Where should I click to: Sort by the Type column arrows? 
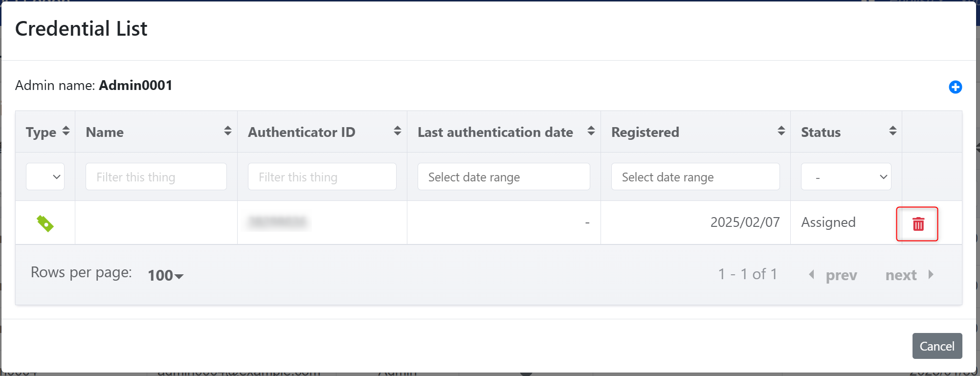click(x=66, y=131)
